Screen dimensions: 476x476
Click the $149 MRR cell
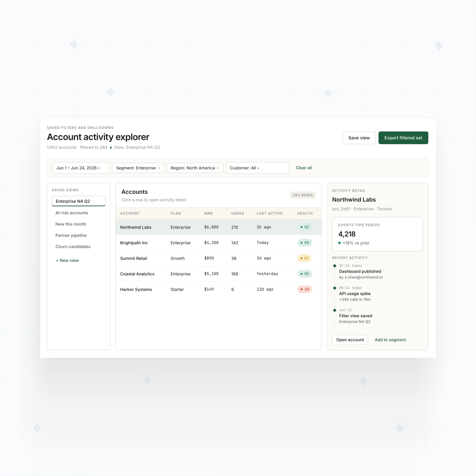click(x=209, y=289)
